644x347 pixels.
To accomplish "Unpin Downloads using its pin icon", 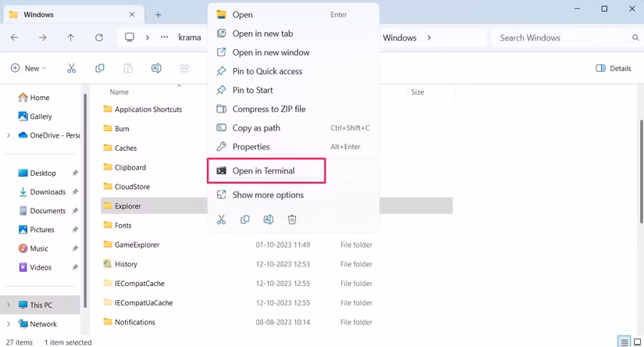I will (75, 192).
